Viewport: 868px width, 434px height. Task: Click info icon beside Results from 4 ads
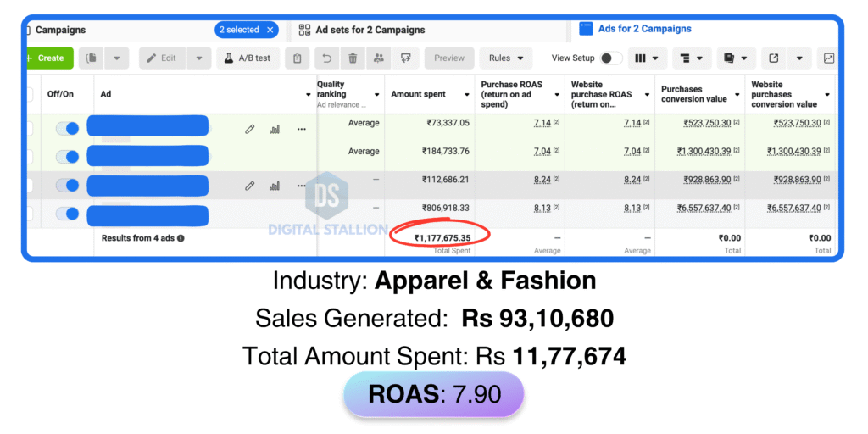coord(181,238)
